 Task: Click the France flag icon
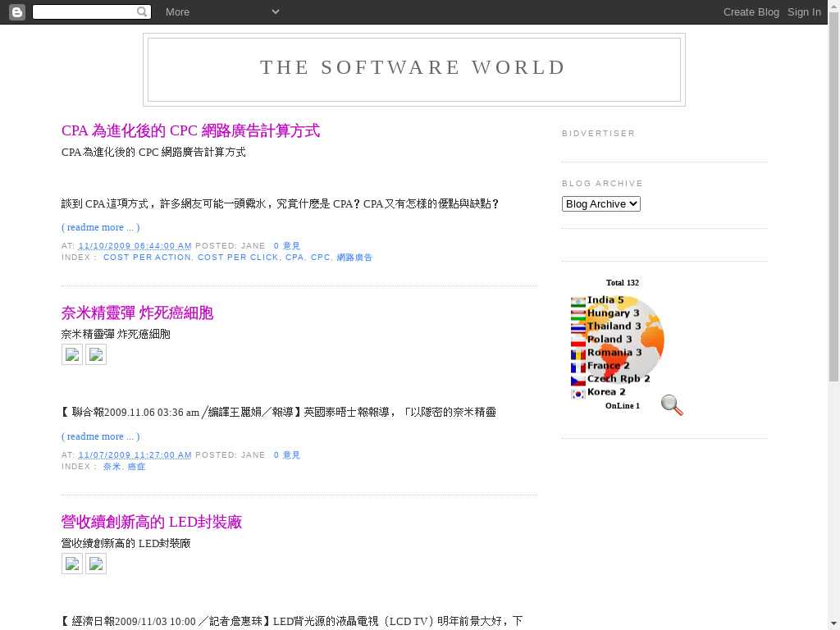578,367
